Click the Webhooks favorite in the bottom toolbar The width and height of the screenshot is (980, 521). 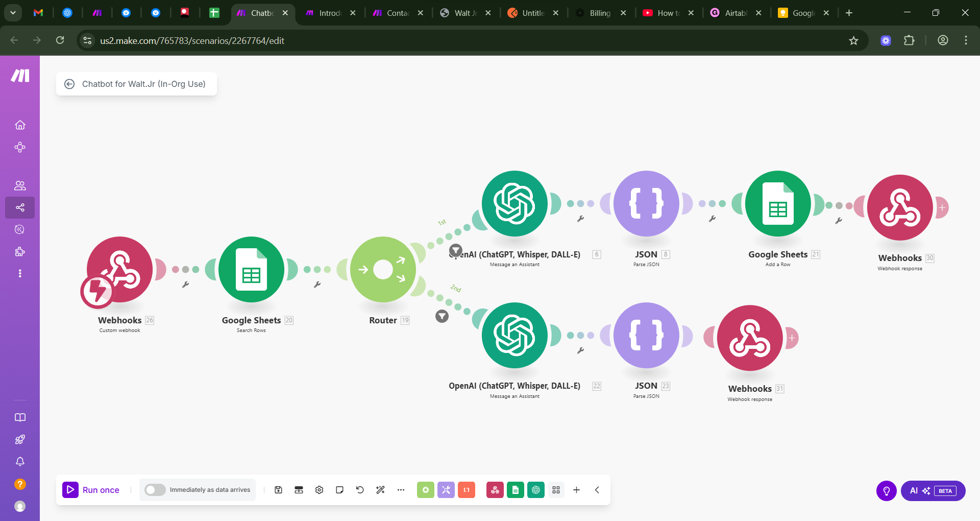[x=495, y=490]
